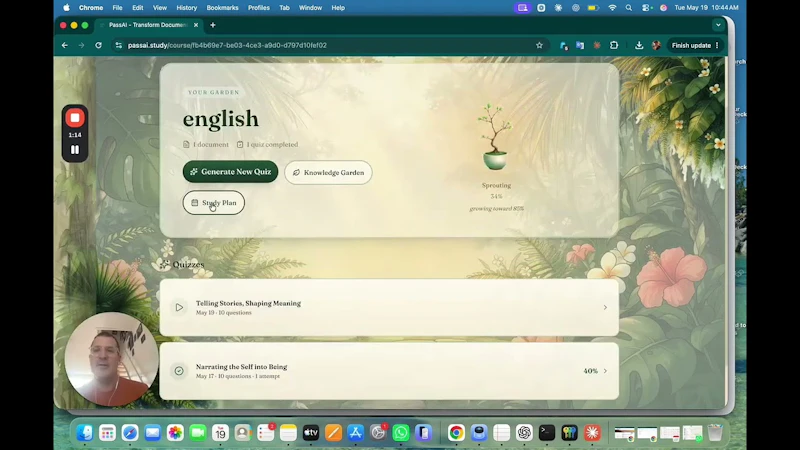Open Photos from the dock

(175, 433)
